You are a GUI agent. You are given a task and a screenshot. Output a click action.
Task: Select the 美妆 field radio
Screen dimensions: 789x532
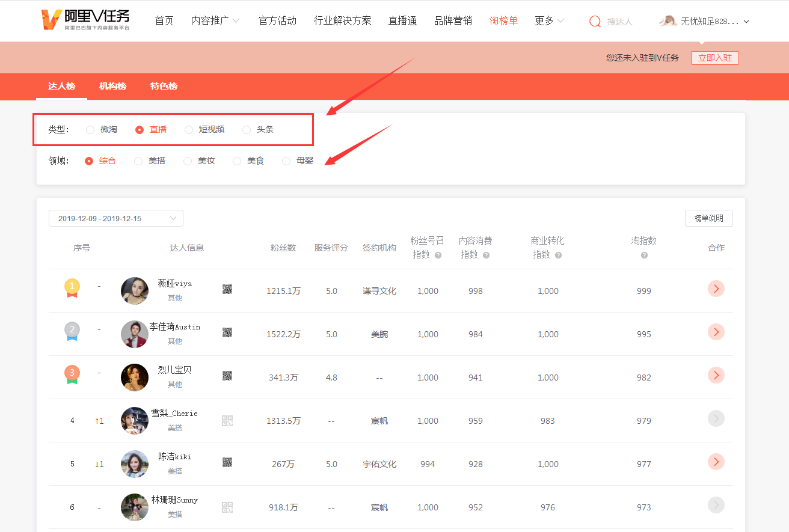tap(188, 161)
